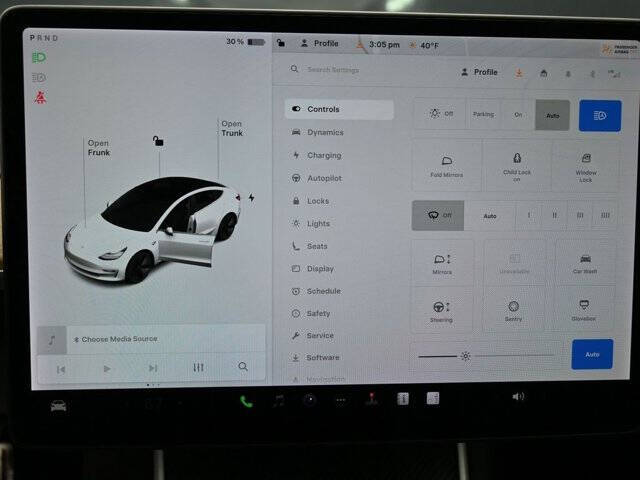This screenshot has height=480, width=640.
Task: Open the Glovebox button
Action: [x=584, y=310]
